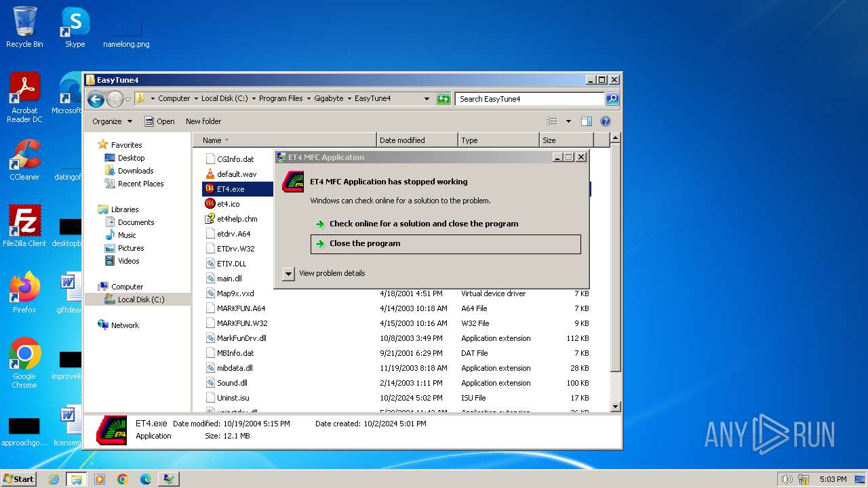Sort files by the Name column
This screenshot has height=488, width=868.
point(285,140)
